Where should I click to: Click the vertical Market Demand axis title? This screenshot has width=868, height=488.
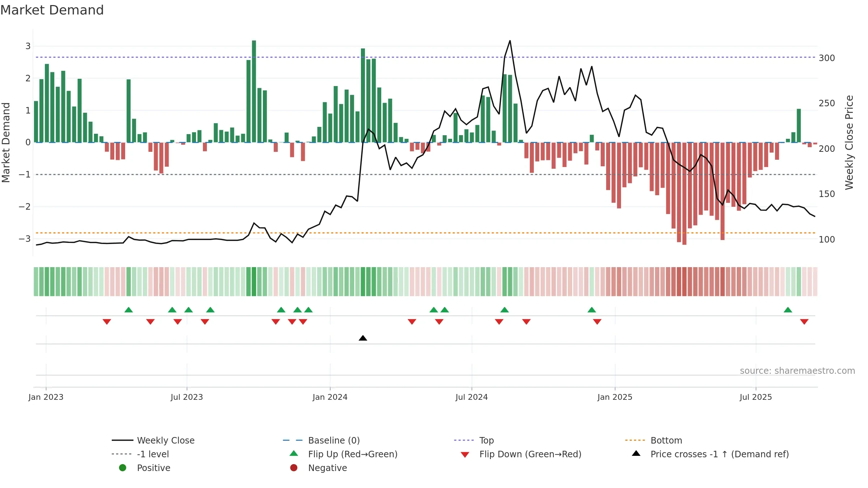[x=6, y=142]
